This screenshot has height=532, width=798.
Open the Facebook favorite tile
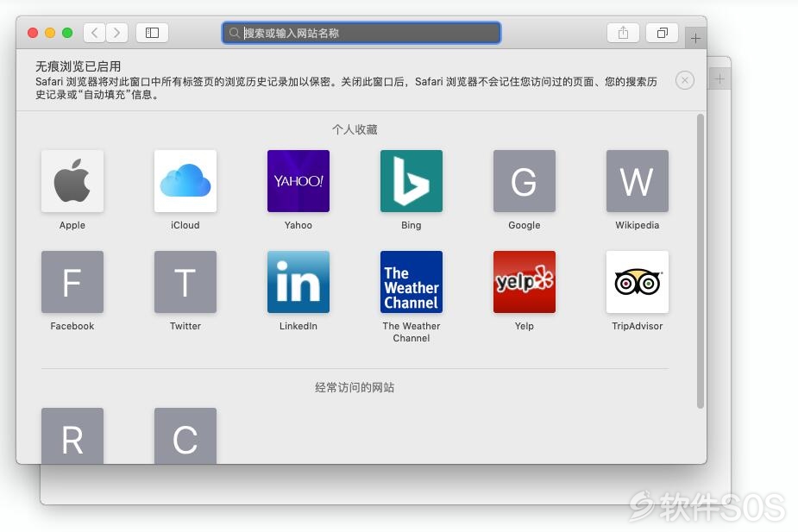72,282
